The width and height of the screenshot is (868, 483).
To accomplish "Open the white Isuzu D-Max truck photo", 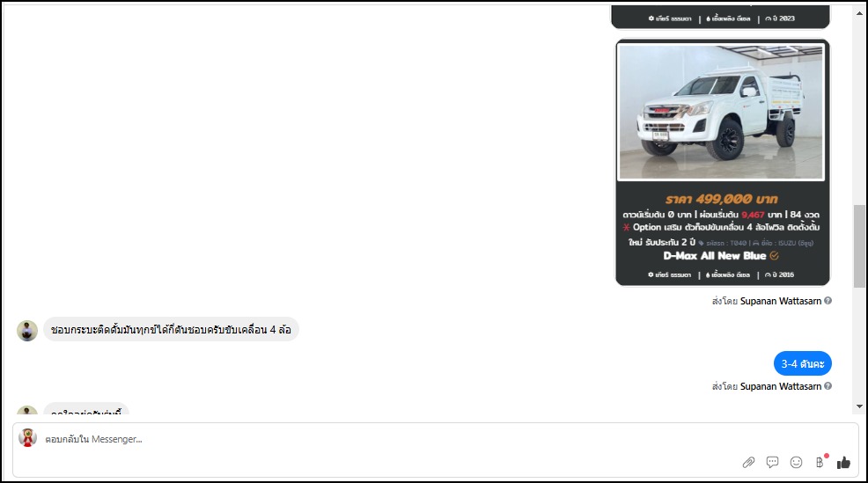I will pyautogui.click(x=721, y=113).
